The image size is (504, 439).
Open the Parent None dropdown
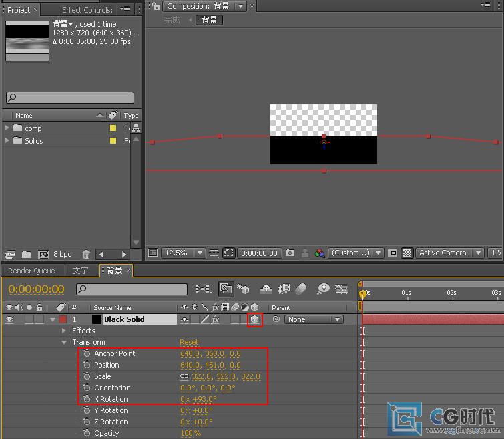(x=314, y=319)
